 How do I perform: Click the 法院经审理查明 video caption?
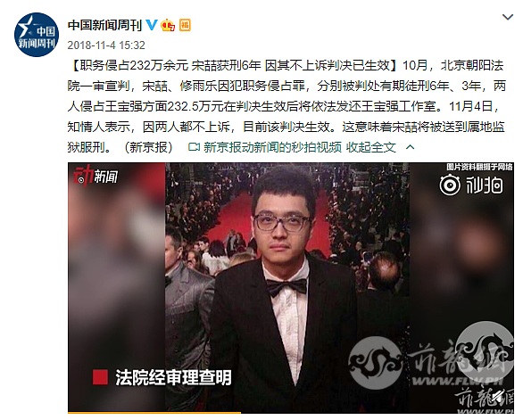click(x=173, y=378)
